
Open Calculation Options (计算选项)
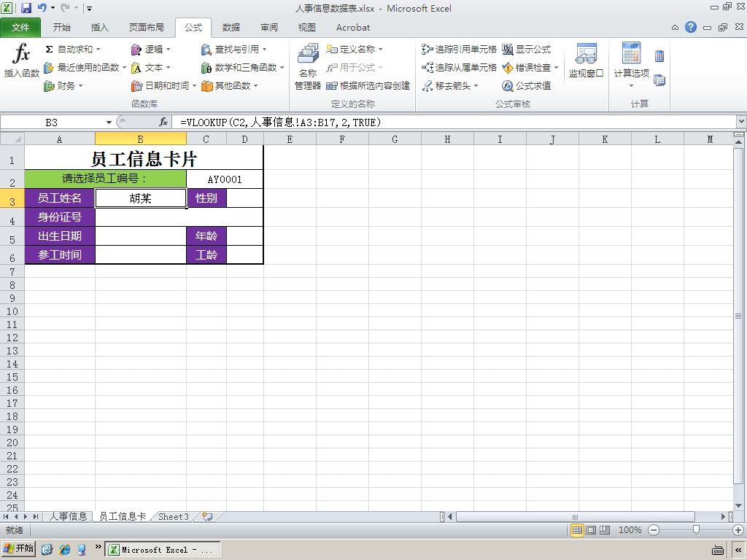pyautogui.click(x=631, y=65)
